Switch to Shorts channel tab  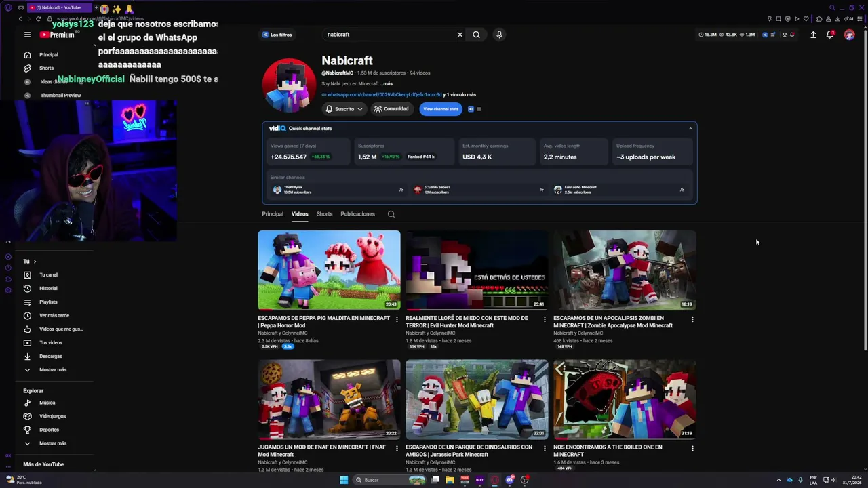click(324, 214)
